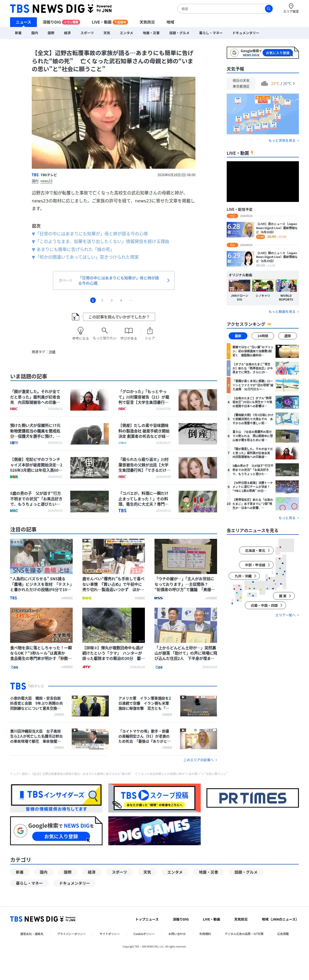The width and height of the screenshot is (309, 980).
Task: Click the cloud icon in tomorrow's weather forecast
Action: [x=264, y=83]
